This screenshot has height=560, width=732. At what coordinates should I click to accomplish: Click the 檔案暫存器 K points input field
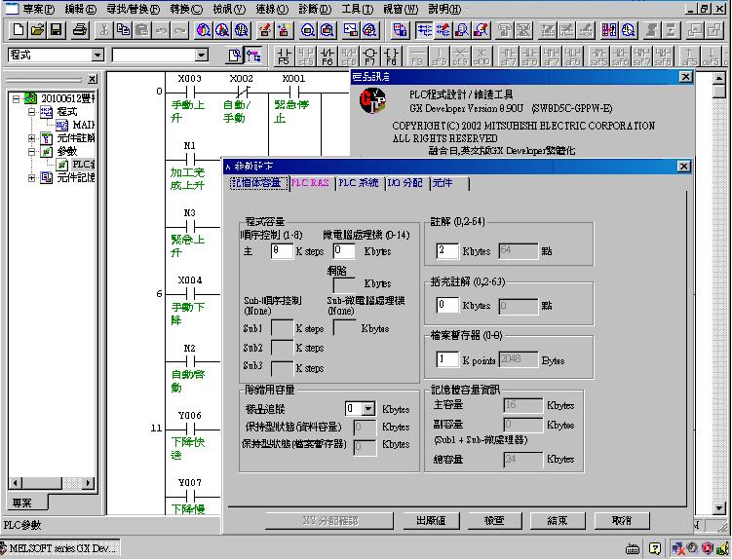coord(447,359)
